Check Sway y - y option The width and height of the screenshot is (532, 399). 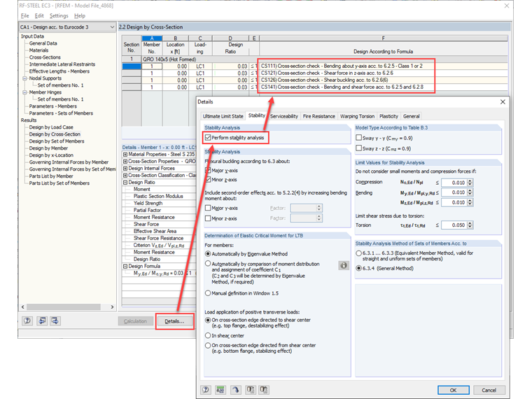pyautogui.click(x=358, y=138)
